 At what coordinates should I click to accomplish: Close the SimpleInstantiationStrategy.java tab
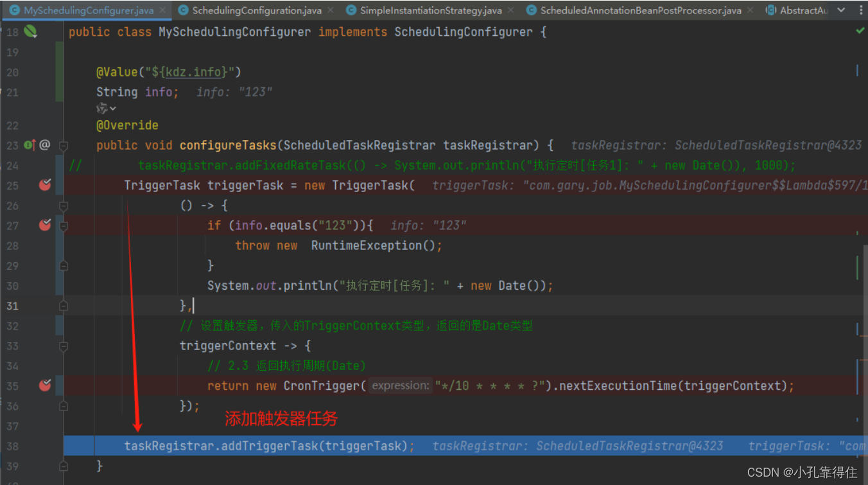pyautogui.click(x=511, y=10)
